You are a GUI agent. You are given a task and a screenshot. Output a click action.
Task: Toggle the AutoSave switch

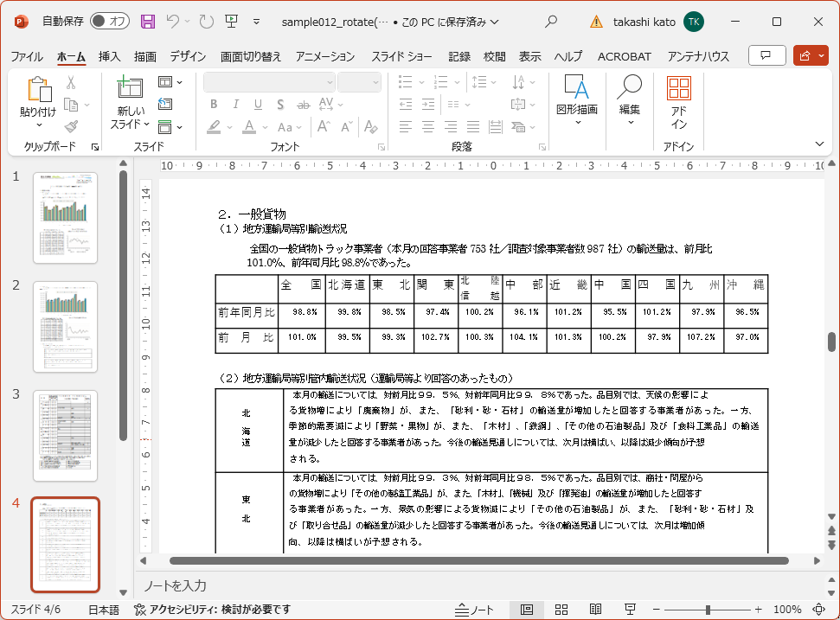(109, 22)
